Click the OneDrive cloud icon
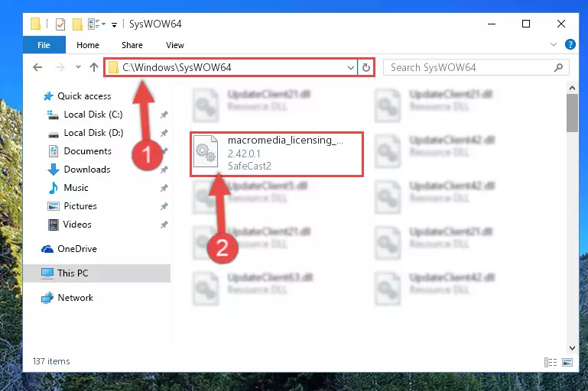Viewport: 588px width, 391px height. click(x=47, y=249)
